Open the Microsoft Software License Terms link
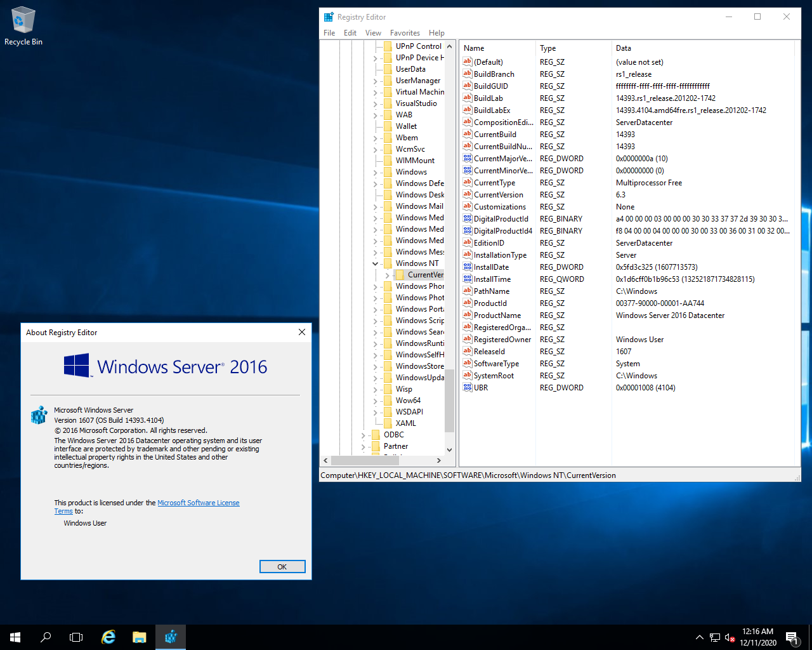812x650 pixels. point(198,503)
